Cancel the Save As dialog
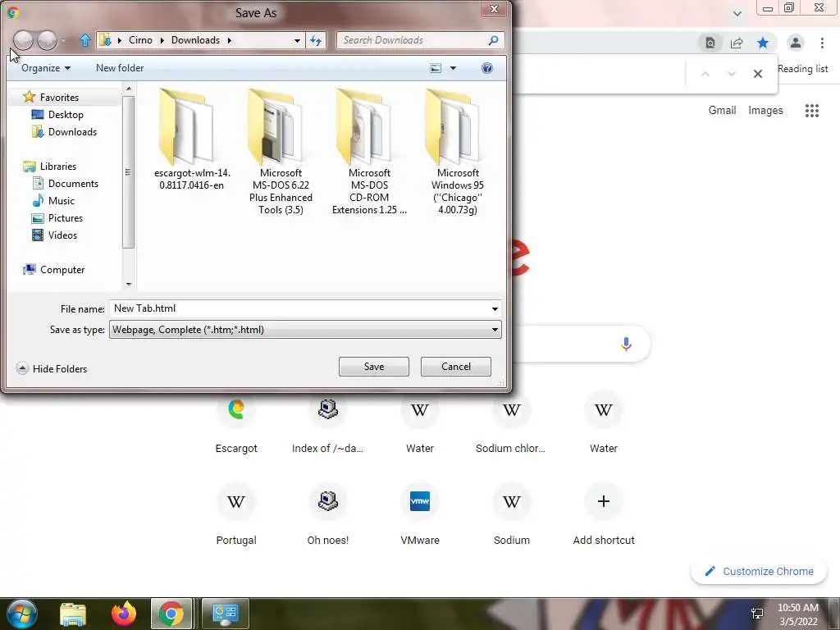This screenshot has width=840, height=630. [456, 367]
